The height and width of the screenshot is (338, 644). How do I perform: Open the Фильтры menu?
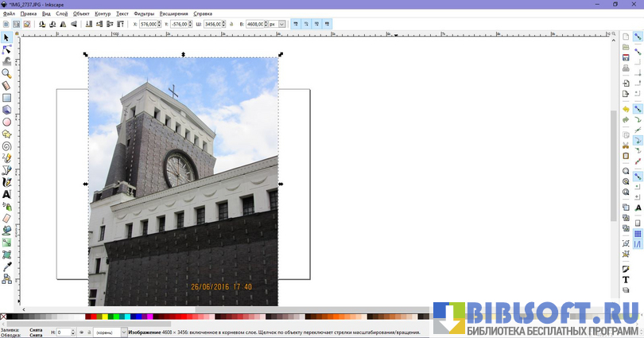[x=144, y=14]
